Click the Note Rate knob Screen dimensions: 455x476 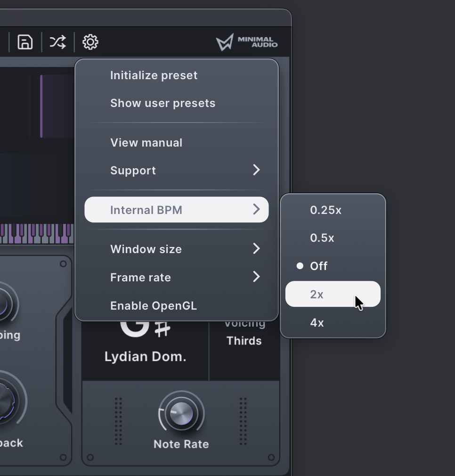181,413
